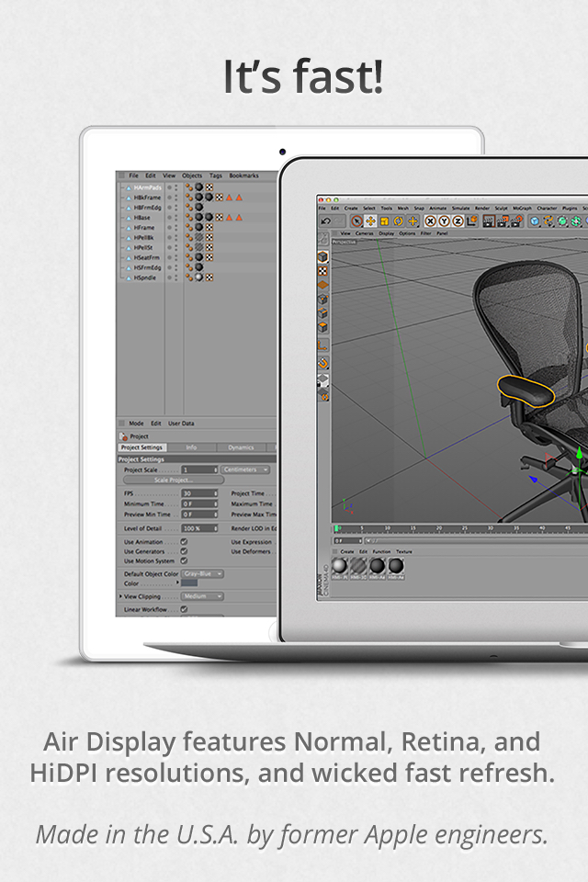
Task: Select the Project Settings tab
Action: (141, 447)
